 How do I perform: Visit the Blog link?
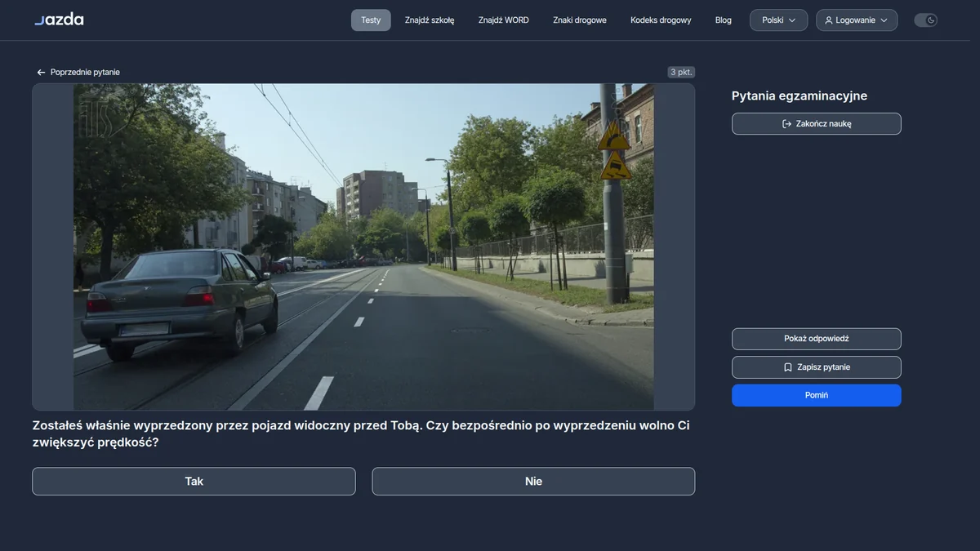[x=724, y=20]
